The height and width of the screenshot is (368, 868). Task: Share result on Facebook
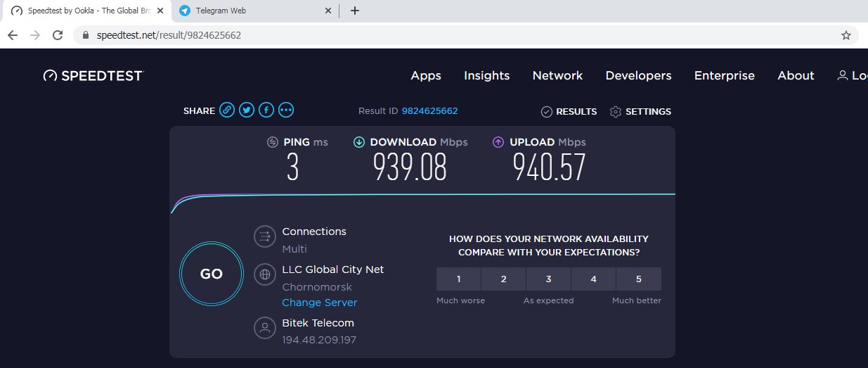tap(266, 110)
